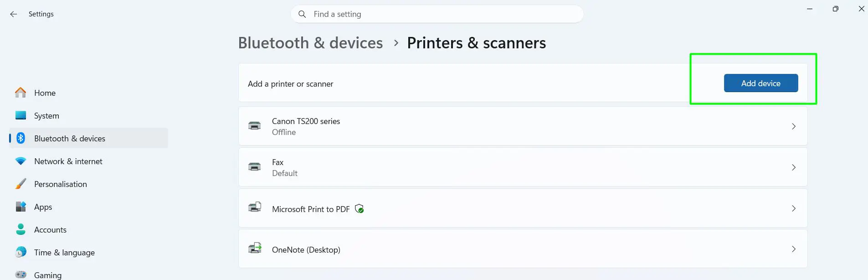This screenshot has height=280, width=868.
Task: Navigate to Bluetooth & devices breadcrumb
Action: pos(311,43)
